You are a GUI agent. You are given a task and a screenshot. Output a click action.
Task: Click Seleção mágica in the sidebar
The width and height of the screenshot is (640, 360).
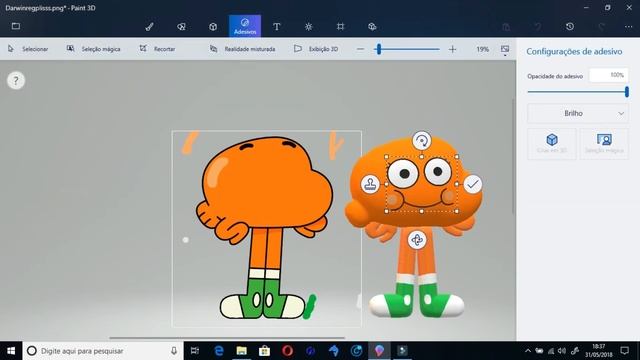[x=604, y=144]
